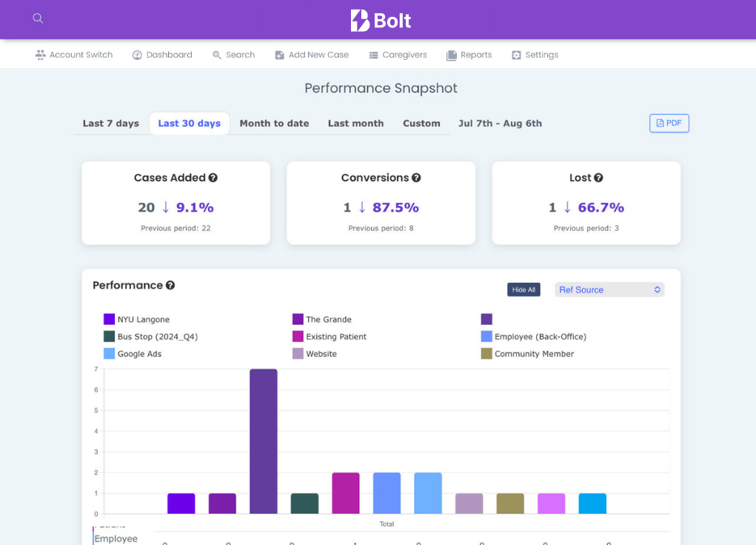Select the Month to date tab
The height and width of the screenshot is (545, 756).
tap(274, 123)
